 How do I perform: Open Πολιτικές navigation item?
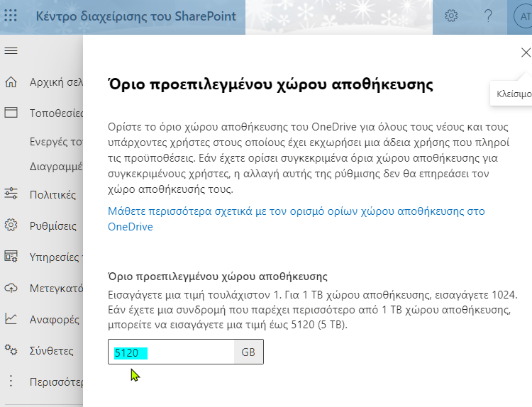[x=52, y=195]
